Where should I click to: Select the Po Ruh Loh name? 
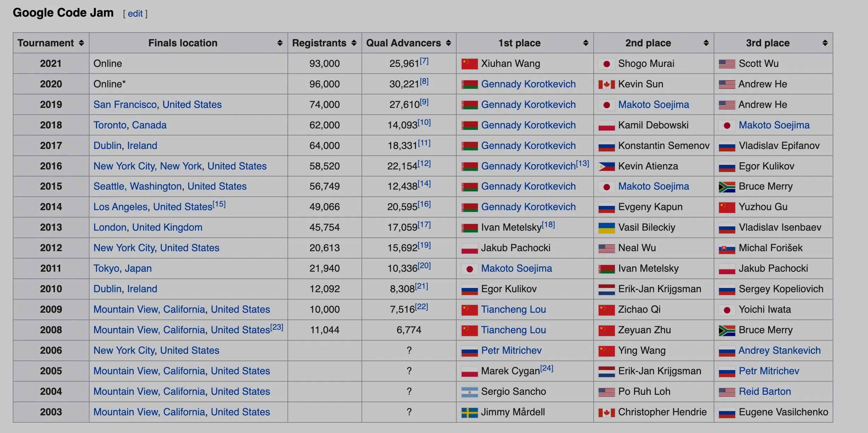(644, 392)
